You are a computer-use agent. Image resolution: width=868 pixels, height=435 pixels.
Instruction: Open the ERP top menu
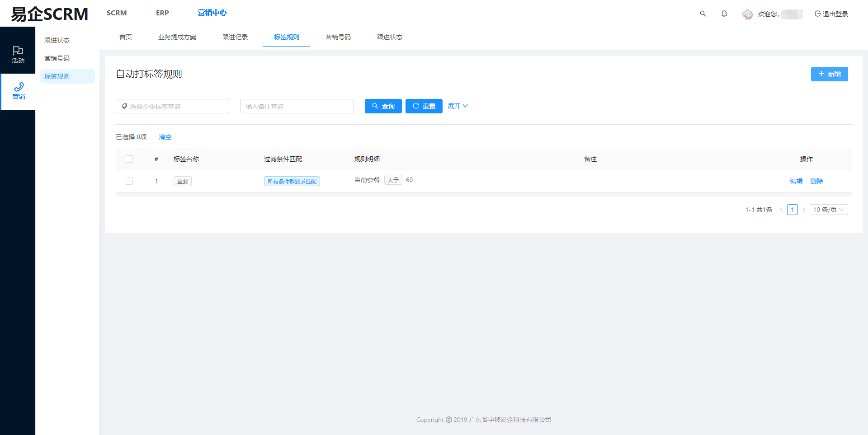point(162,13)
